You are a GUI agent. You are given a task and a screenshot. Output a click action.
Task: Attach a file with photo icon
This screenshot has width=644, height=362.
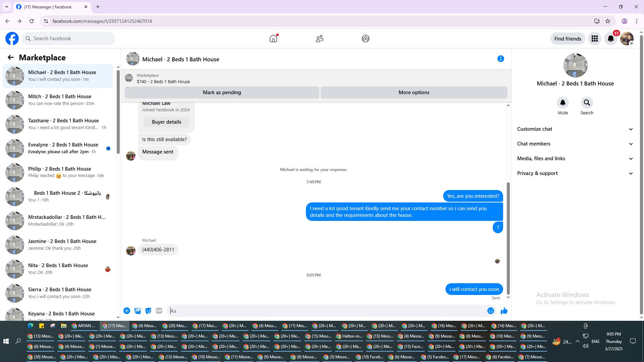point(138,311)
